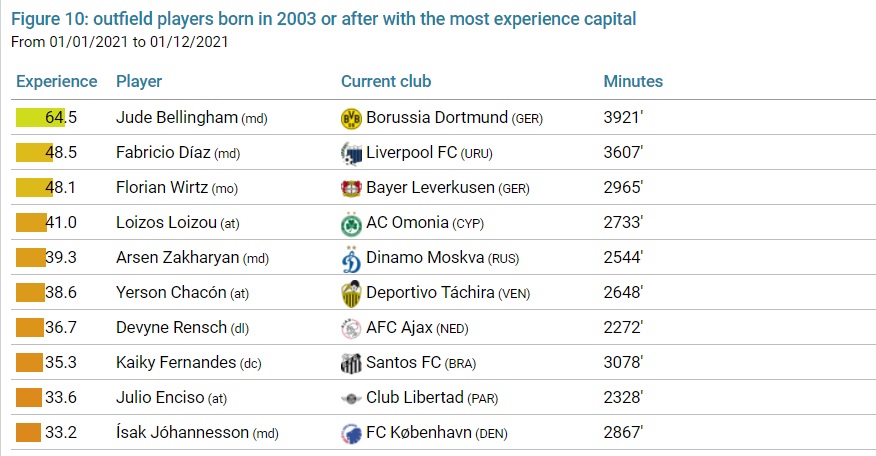The image size is (876, 456).
Task: Select the Florian Wirtz player name
Action: [x=167, y=187]
